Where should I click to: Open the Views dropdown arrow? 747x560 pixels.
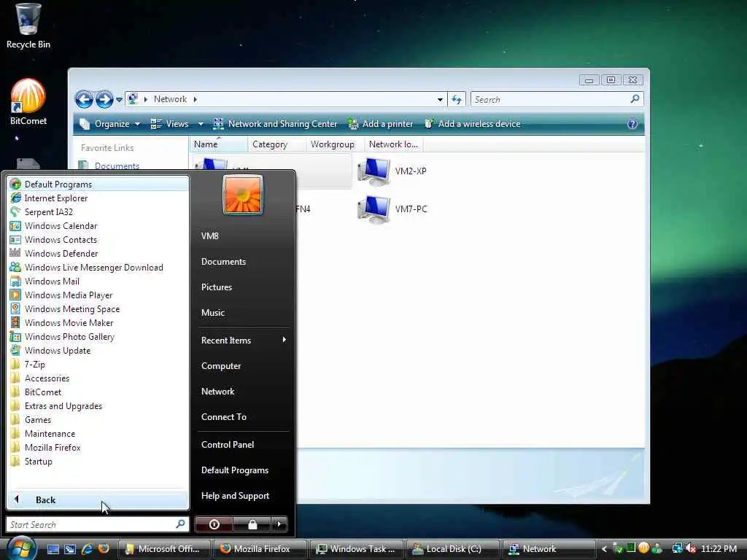click(201, 124)
